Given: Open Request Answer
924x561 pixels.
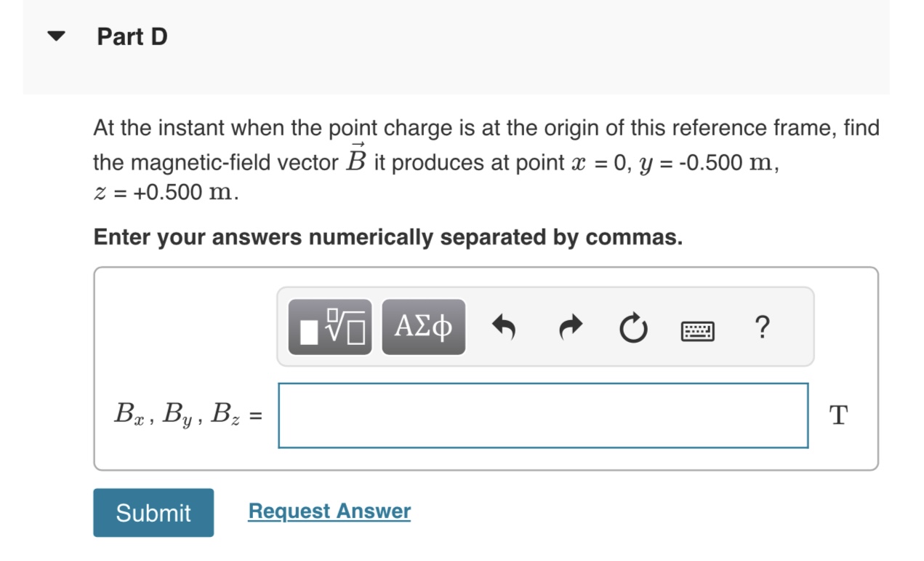Looking at the screenshot, I should pyautogui.click(x=329, y=510).
